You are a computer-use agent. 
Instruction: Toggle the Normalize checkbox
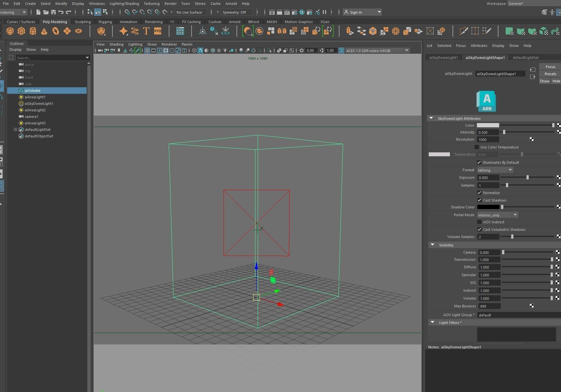click(480, 193)
